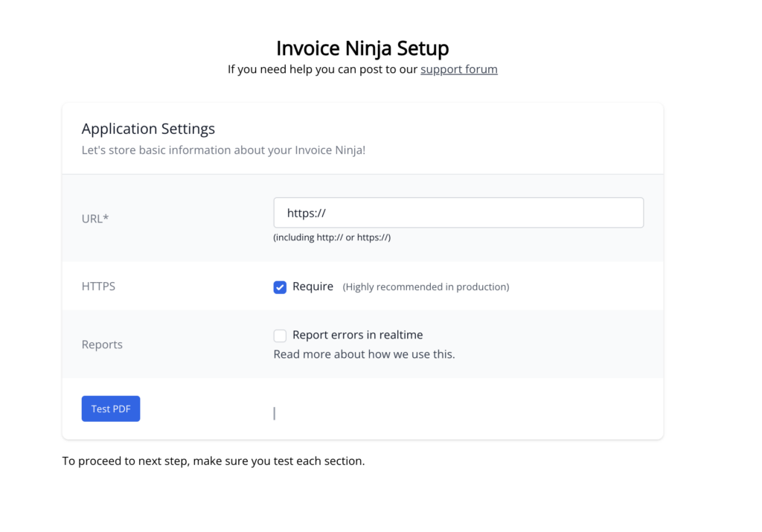Viewport: 762px width, 532px height.
Task: Click the Application Settings title
Action: click(x=148, y=129)
